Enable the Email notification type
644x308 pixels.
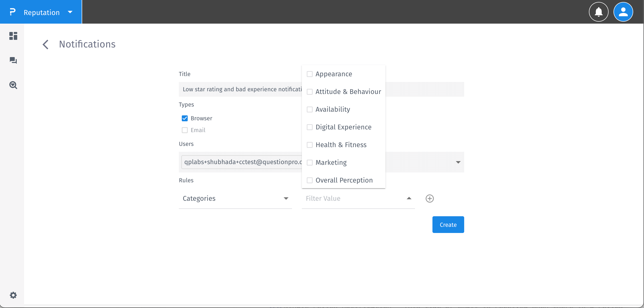point(184,130)
